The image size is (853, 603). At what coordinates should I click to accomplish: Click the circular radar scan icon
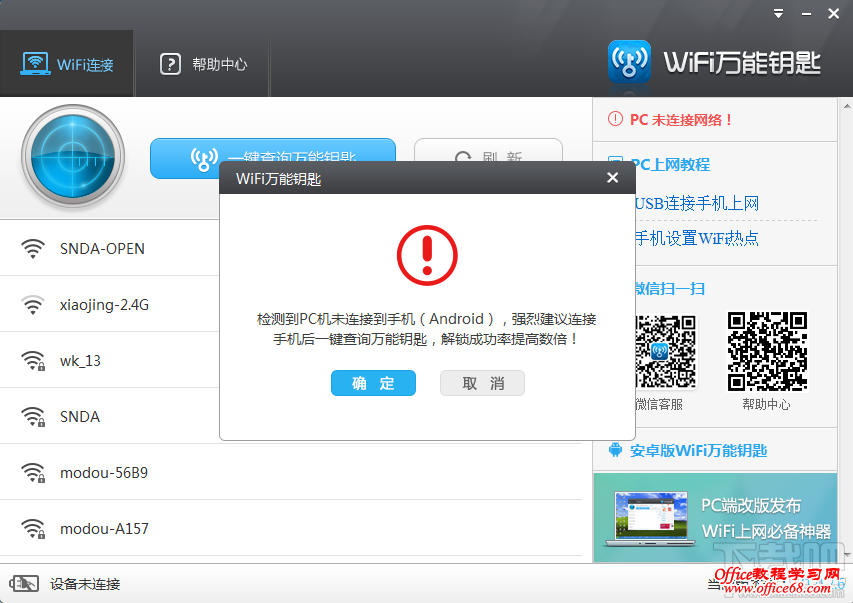(72, 157)
